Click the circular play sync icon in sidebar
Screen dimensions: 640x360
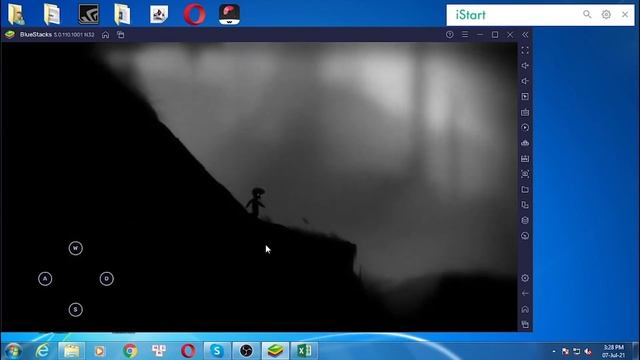click(x=525, y=128)
